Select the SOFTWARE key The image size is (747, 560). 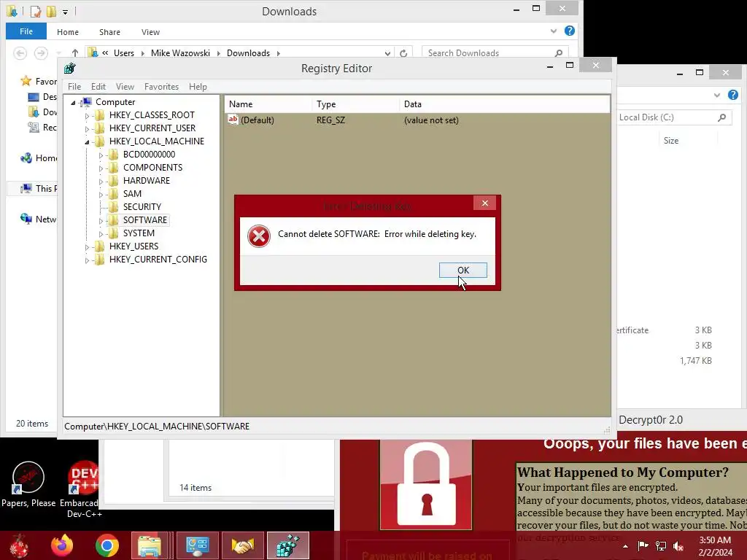pos(145,220)
